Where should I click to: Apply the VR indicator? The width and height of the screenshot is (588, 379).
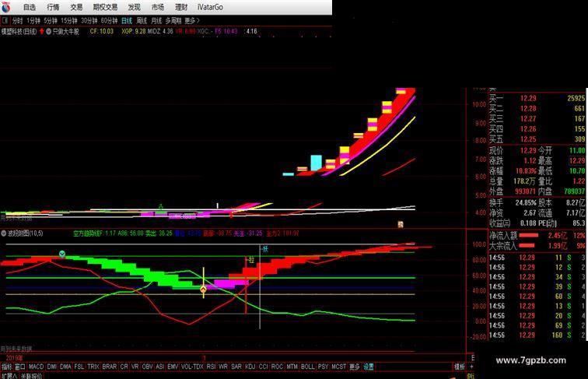click(135, 367)
